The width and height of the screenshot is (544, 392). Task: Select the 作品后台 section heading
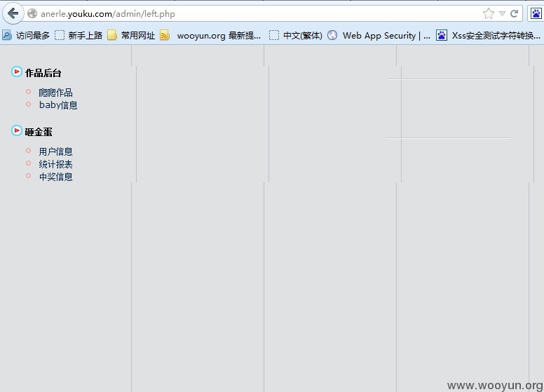coord(43,73)
